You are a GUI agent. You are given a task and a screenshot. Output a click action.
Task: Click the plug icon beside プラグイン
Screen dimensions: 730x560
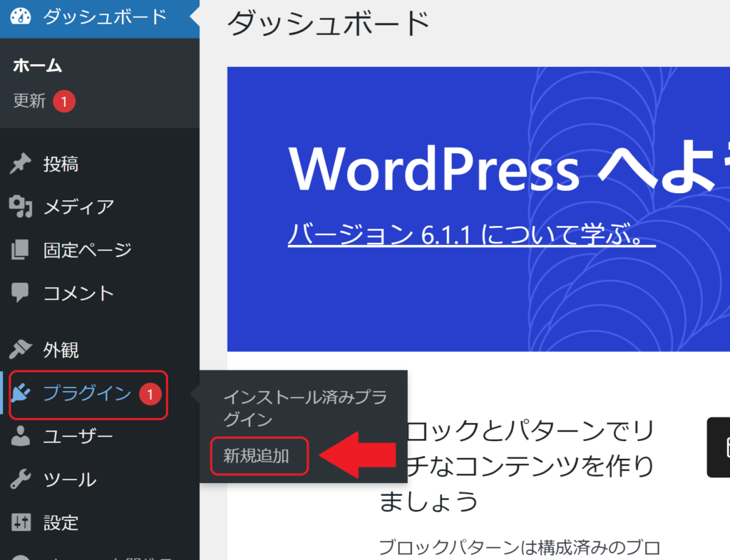[x=21, y=393]
